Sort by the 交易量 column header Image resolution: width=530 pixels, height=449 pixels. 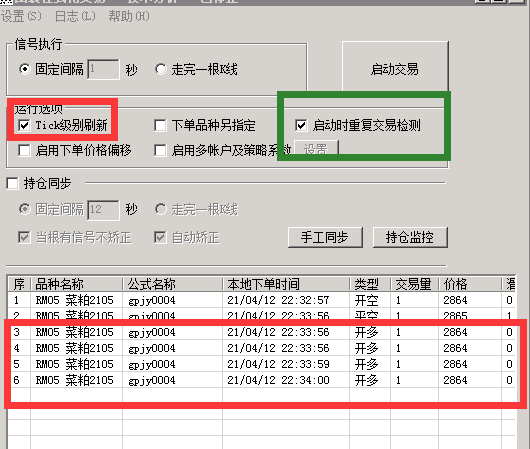pos(414,284)
